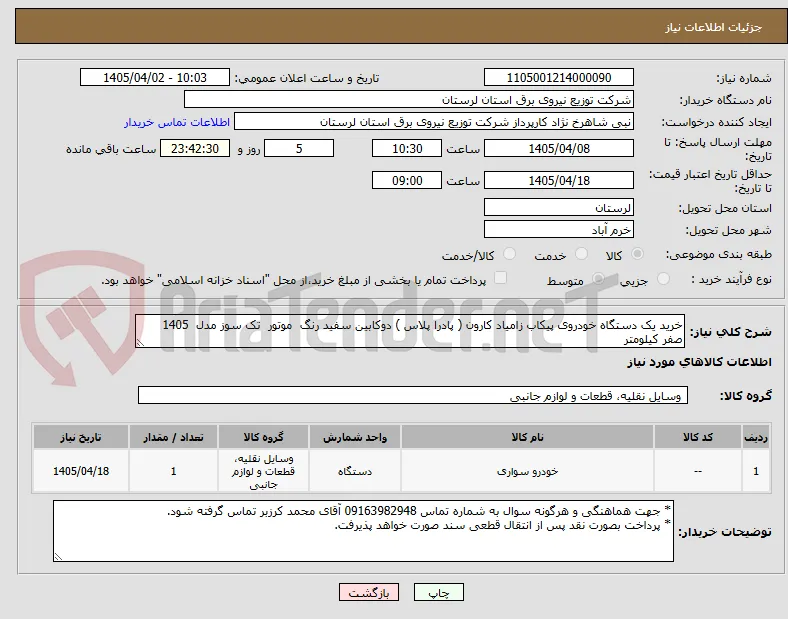
Task: Select the کالا radio button
Action: (637, 254)
